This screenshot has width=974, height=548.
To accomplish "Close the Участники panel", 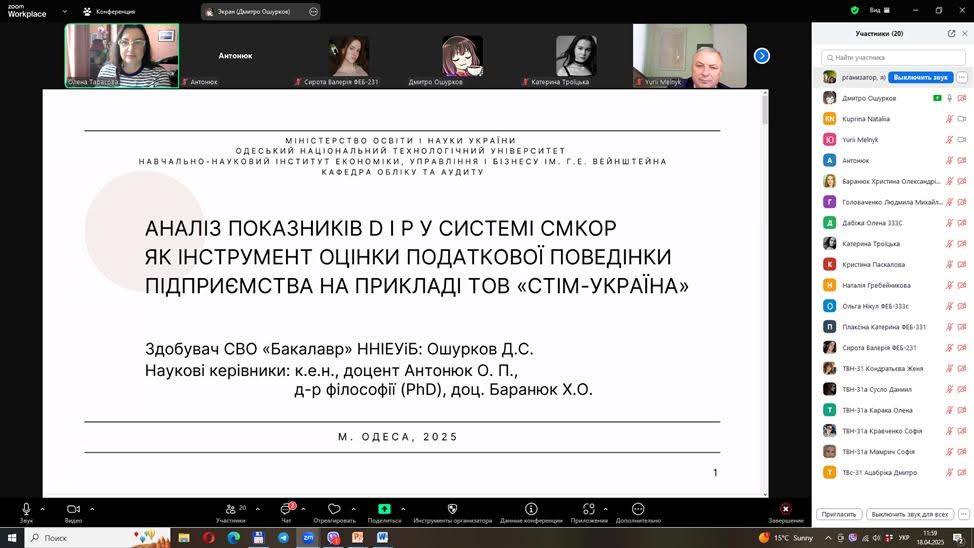I will click(x=965, y=34).
